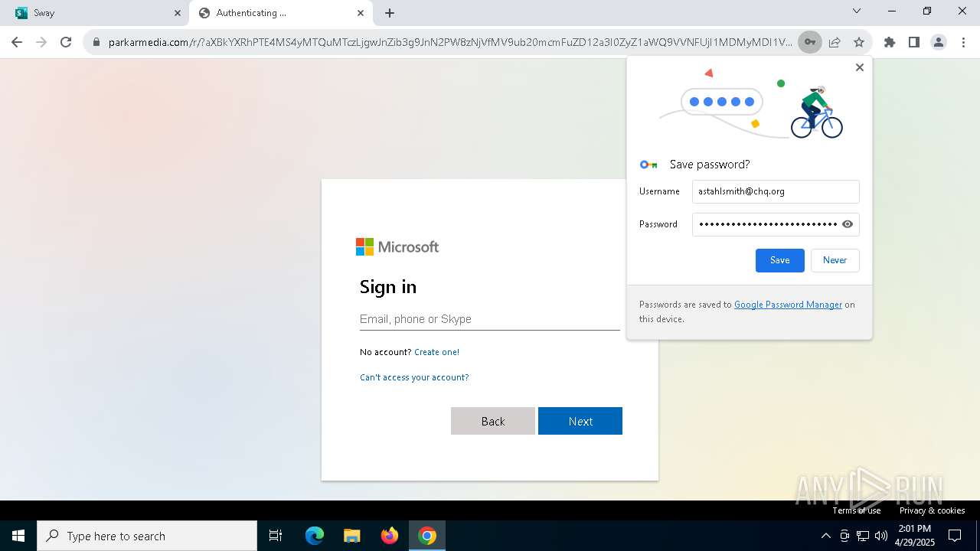Click the Chrome taskbar icon

[x=427, y=536]
